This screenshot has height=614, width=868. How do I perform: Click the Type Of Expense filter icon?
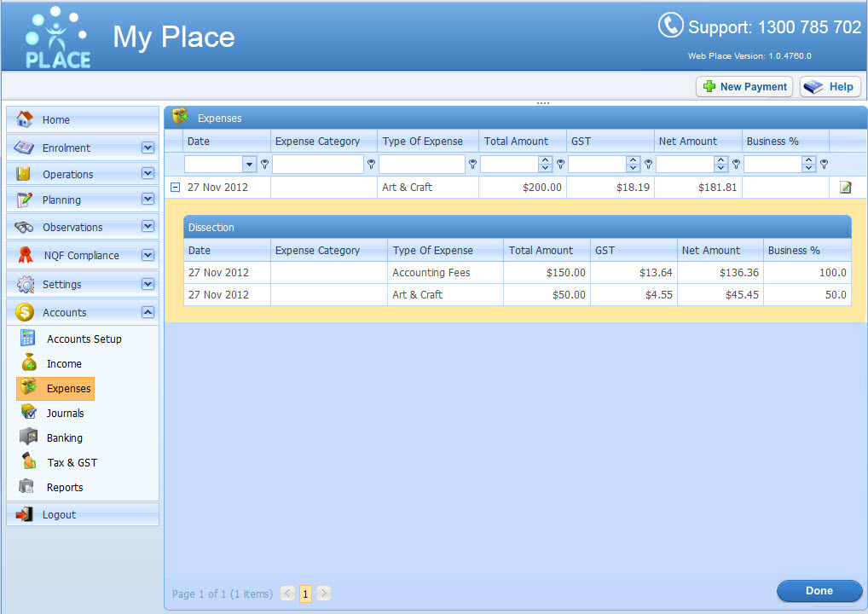pyautogui.click(x=472, y=165)
